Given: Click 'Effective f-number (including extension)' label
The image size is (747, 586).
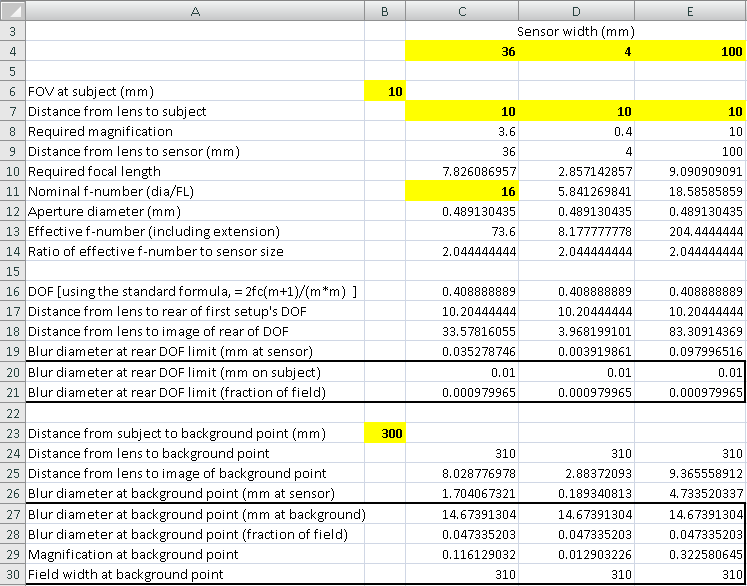Looking at the screenshot, I should [153, 232].
